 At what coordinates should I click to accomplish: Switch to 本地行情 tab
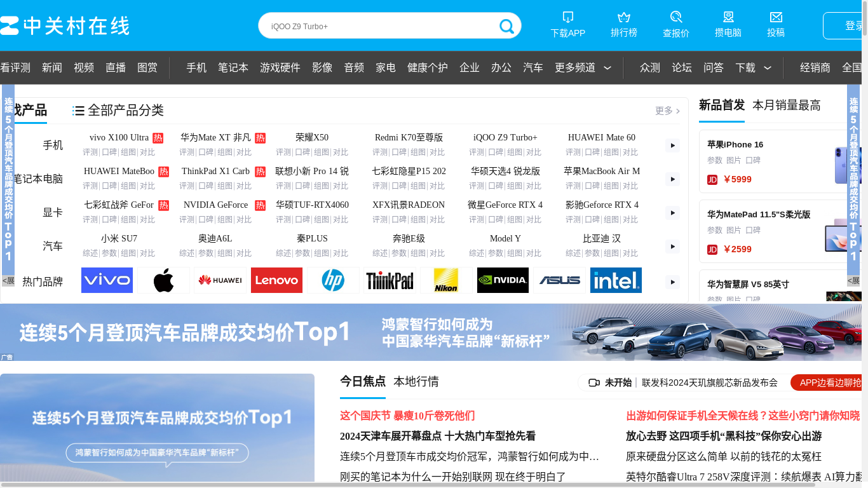click(x=416, y=381)
